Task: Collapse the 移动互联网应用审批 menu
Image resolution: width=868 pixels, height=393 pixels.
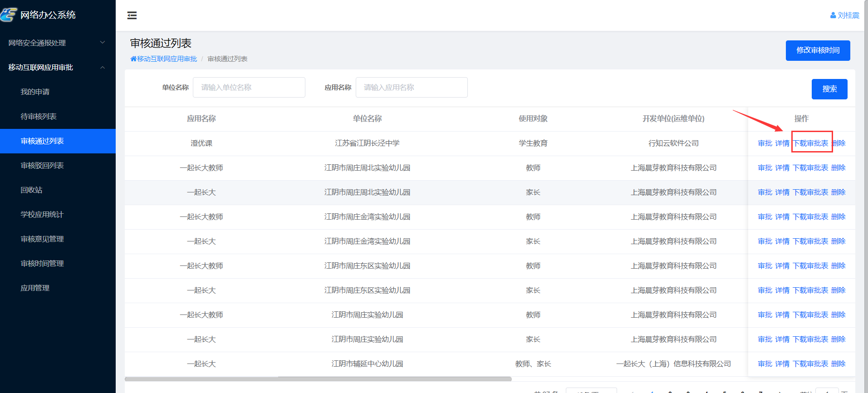Action: [58, 67]
